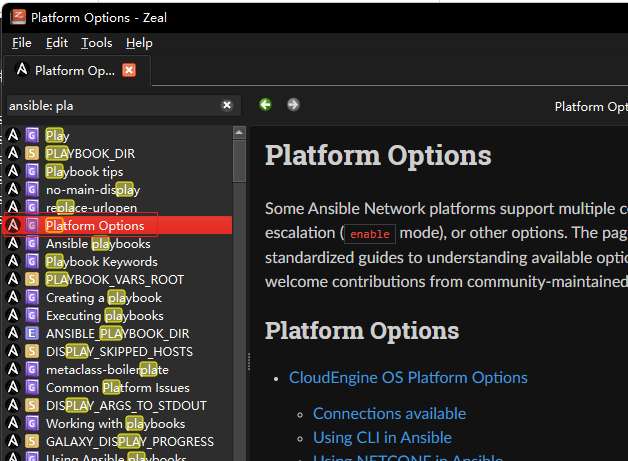Click the green back navigation arrow
628x461 pixels.
point(265,105)
